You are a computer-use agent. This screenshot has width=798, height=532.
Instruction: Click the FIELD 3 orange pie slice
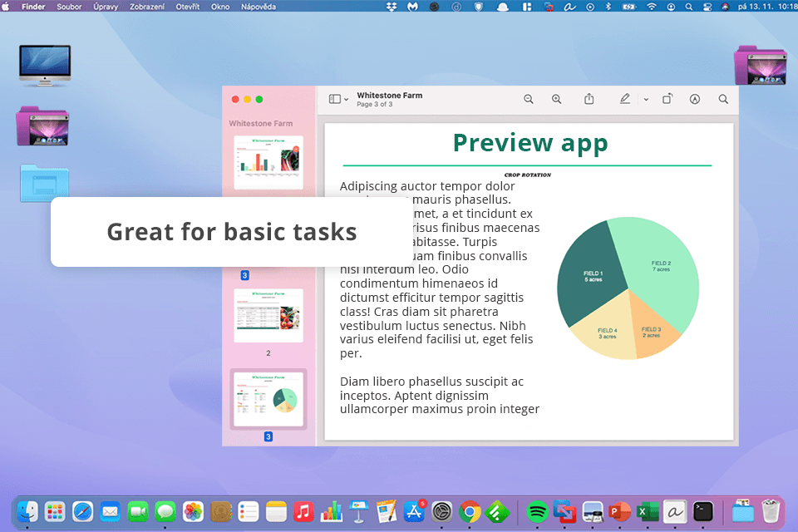pyautogui.click(x=652, y=331)
